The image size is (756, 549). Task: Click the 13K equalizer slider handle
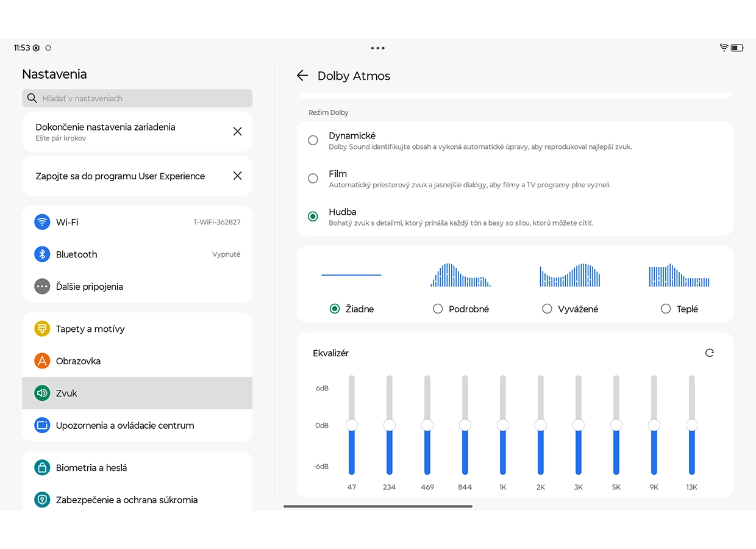[x=692, y=425]
